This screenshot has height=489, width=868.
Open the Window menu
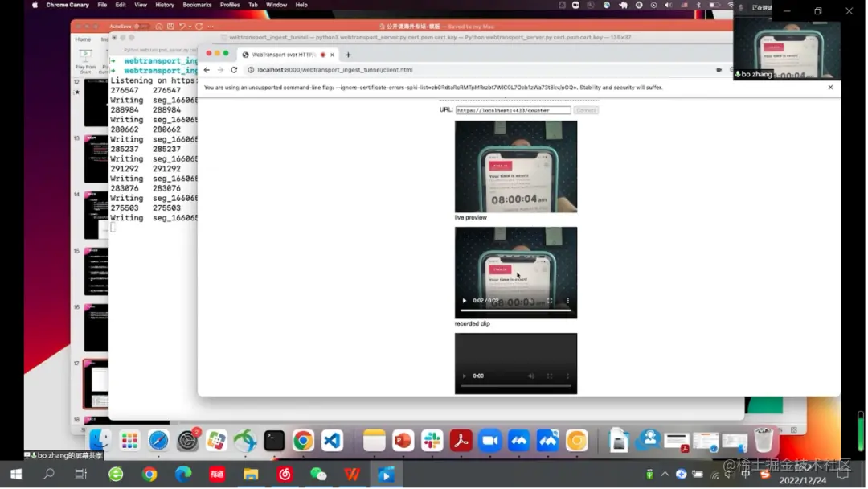pos(276,5)
